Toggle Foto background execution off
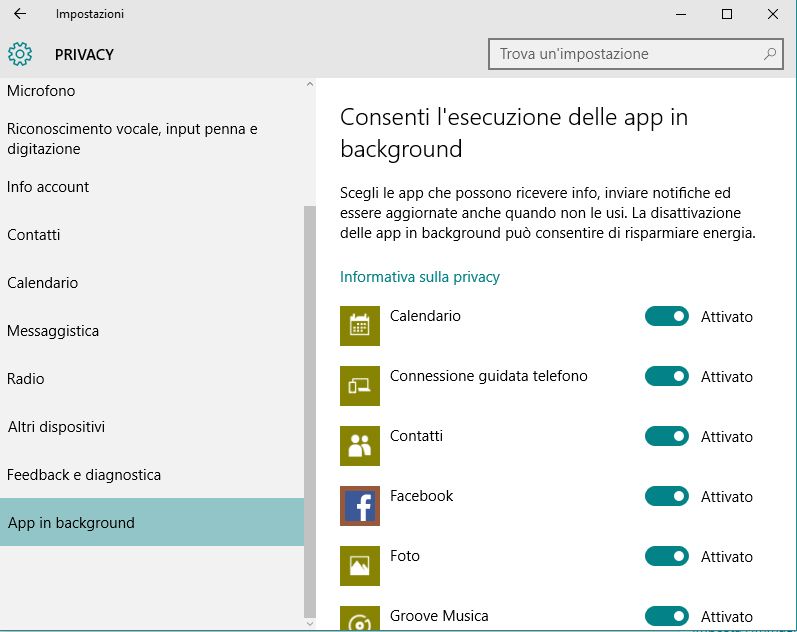This screenshot has width=797, height=632. (666, 557)
